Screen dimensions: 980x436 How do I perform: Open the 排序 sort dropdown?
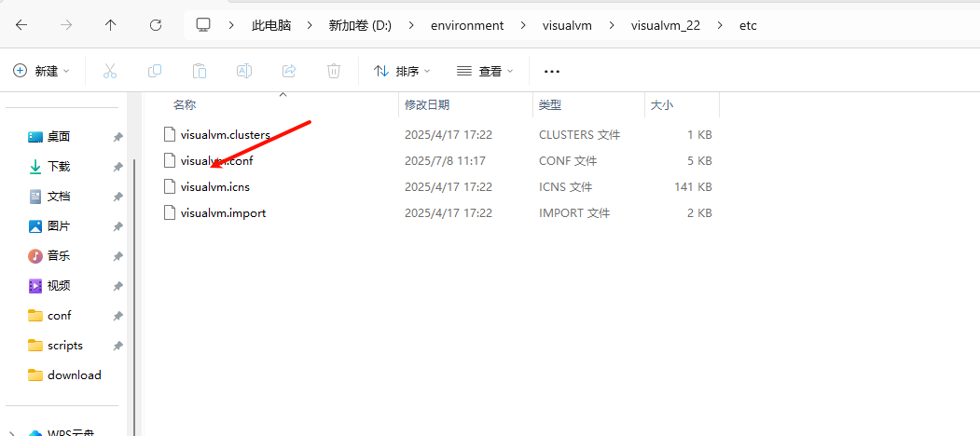402,71
